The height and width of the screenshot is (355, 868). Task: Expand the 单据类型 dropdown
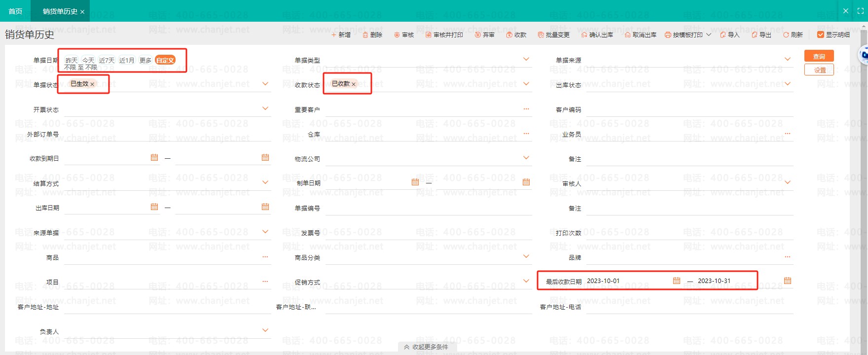pyautogui.click(x=526, y=59)
